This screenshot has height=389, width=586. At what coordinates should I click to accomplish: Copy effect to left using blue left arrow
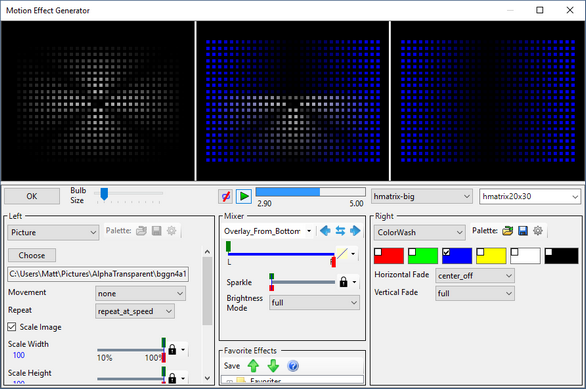point(326,231)
